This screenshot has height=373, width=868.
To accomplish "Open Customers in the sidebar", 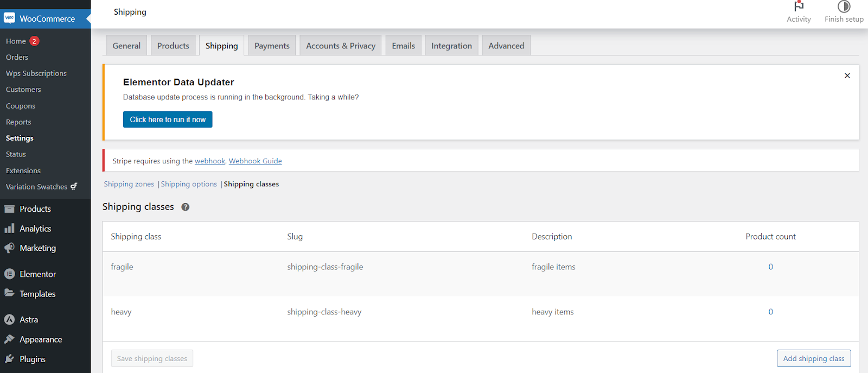I will 23,90.
